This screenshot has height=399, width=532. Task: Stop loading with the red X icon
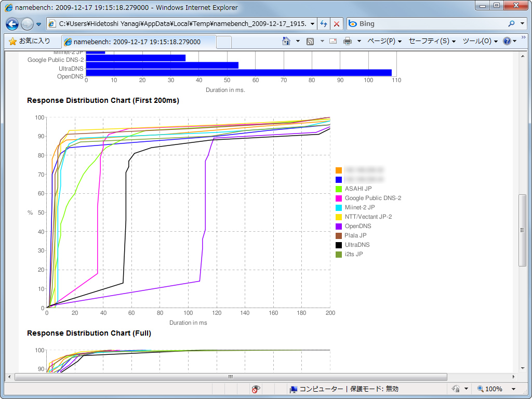(336, 24)
